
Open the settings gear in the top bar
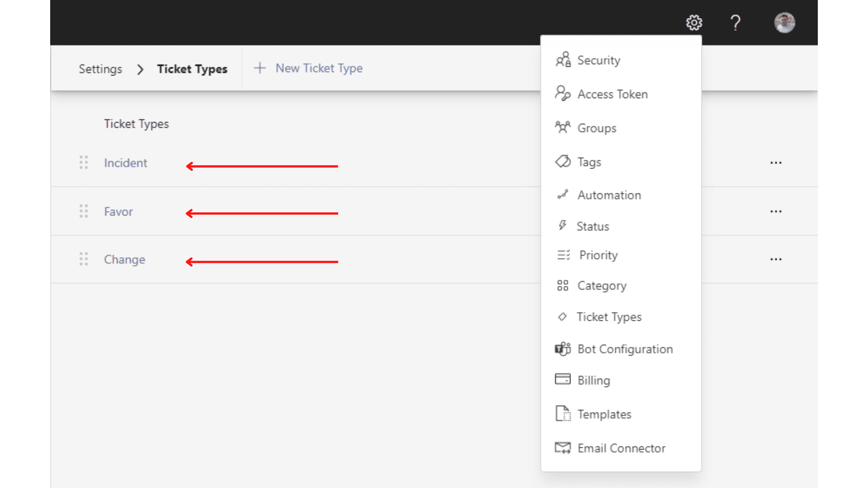694,22
